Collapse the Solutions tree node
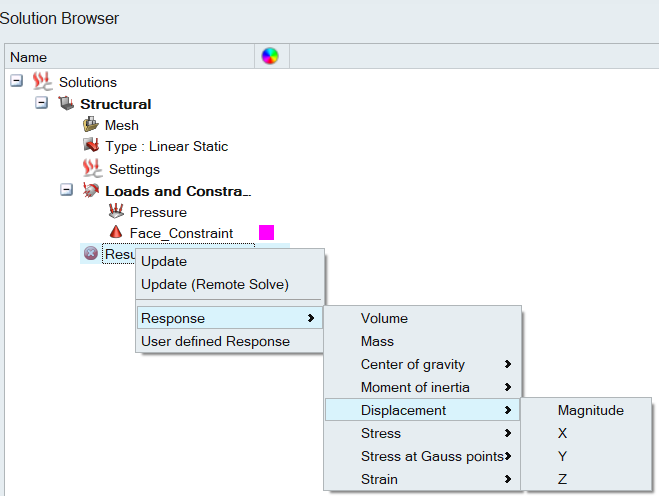 click(x=16, y=81)
